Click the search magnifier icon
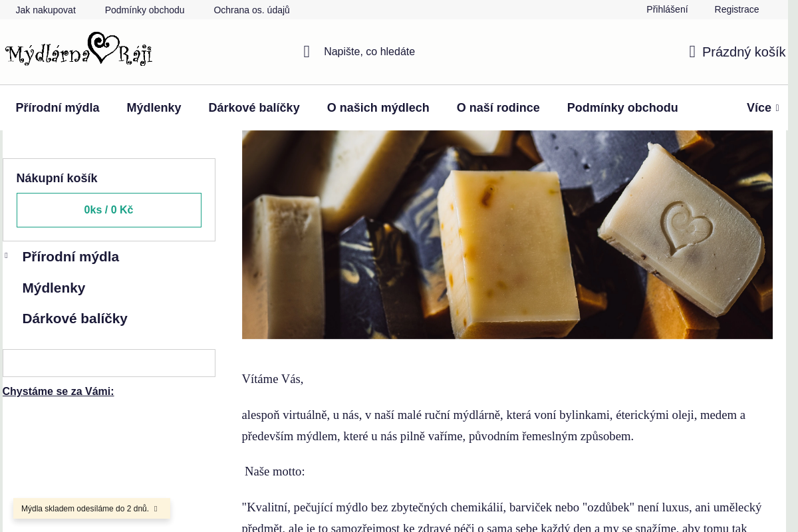The image size is (798, 532). click(x=307, y=52)
